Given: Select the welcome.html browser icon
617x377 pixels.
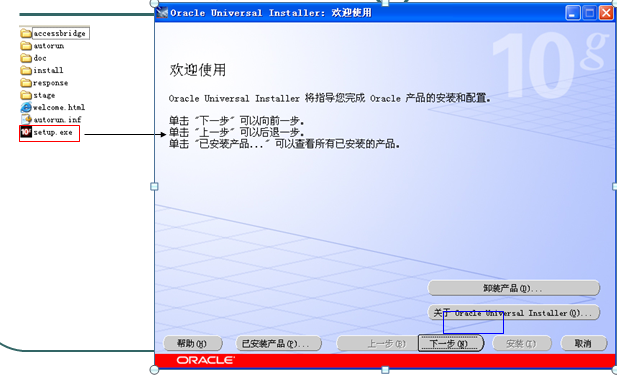Looking at the screenshot, I should tap(26, 107).
